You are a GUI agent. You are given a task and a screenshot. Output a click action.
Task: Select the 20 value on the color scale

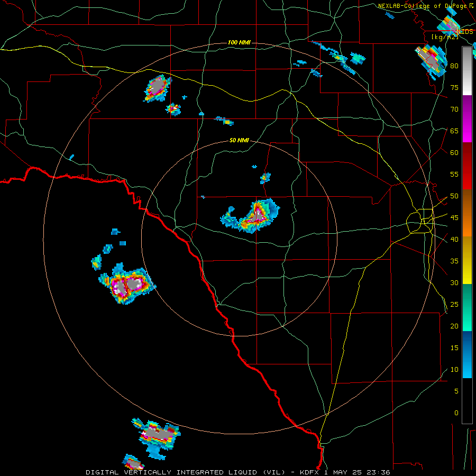[454, 326]
